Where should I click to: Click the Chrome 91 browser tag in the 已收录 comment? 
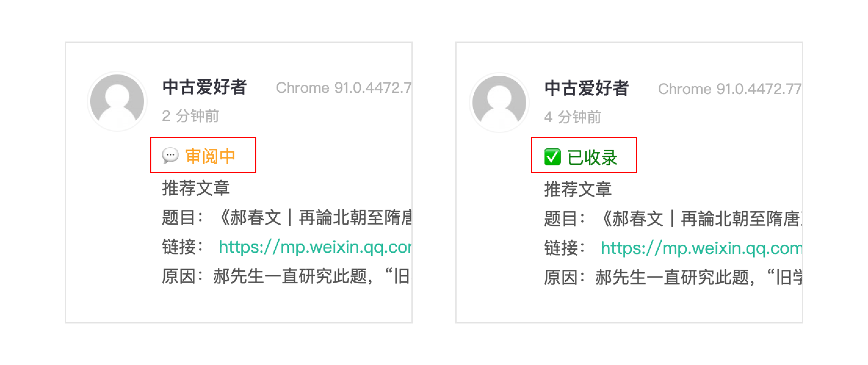729,89
